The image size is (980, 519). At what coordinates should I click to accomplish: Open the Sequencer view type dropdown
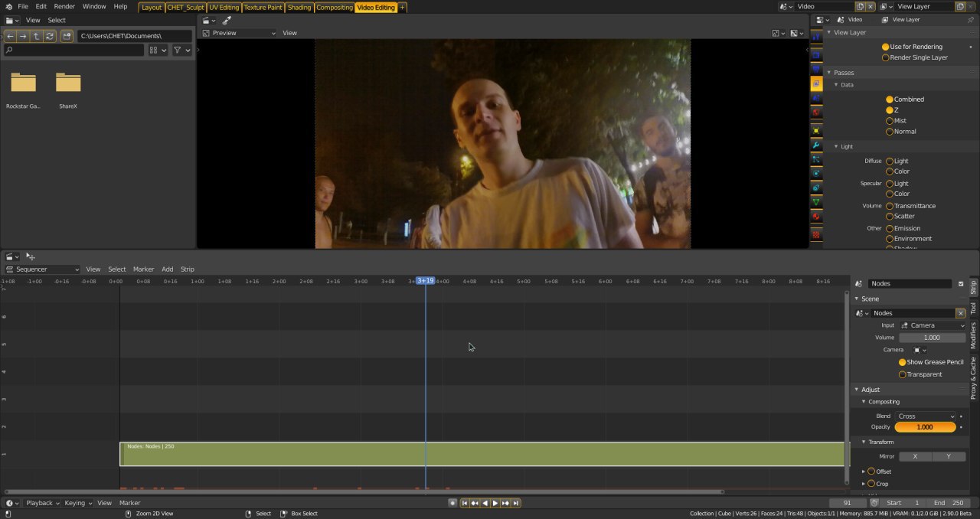[42, 269]
